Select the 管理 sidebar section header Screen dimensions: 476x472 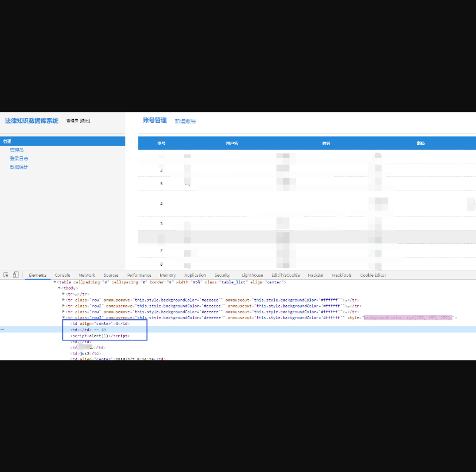point(62,141)
